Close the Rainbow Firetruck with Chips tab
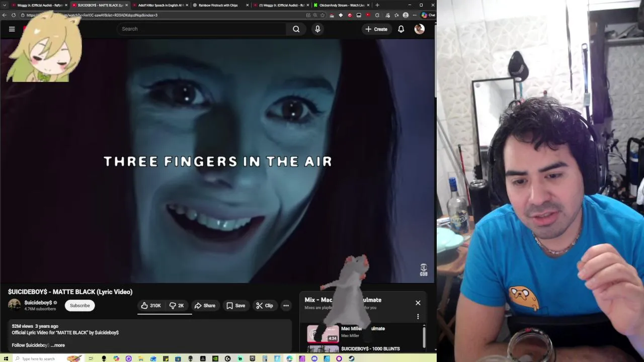This screenshot has height=362, width=644. [247, 5]
